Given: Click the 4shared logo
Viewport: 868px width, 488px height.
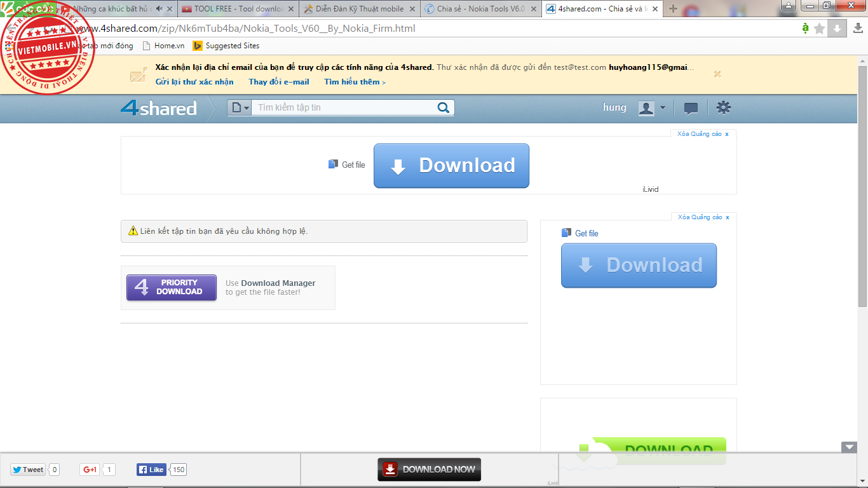Looking at the screenshot, I should tap(159, 108).
